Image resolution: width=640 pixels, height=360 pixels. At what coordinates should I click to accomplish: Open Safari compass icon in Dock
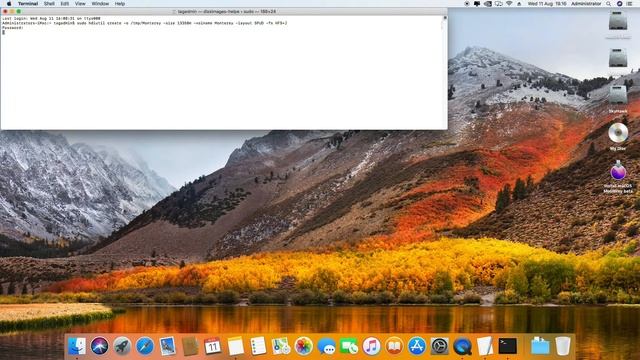tap(144, 346)
